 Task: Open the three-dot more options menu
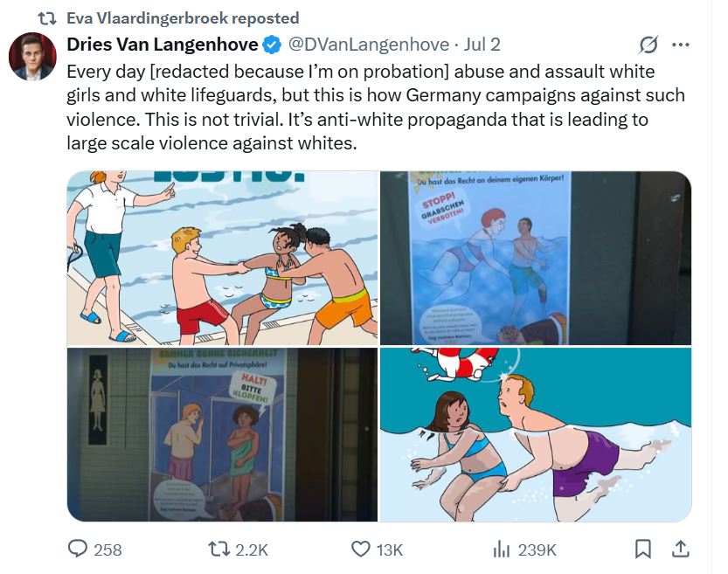681,45
